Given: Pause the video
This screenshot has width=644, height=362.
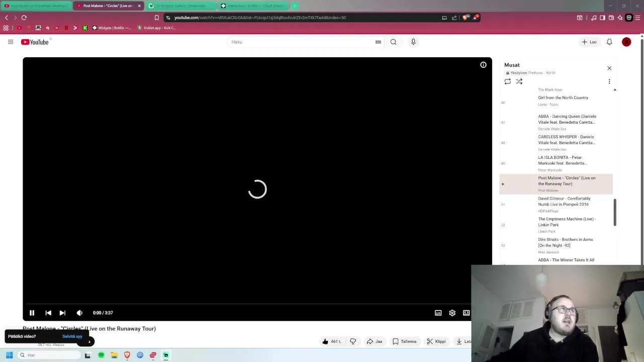Looking at the screenshot, I should [32, 313].
